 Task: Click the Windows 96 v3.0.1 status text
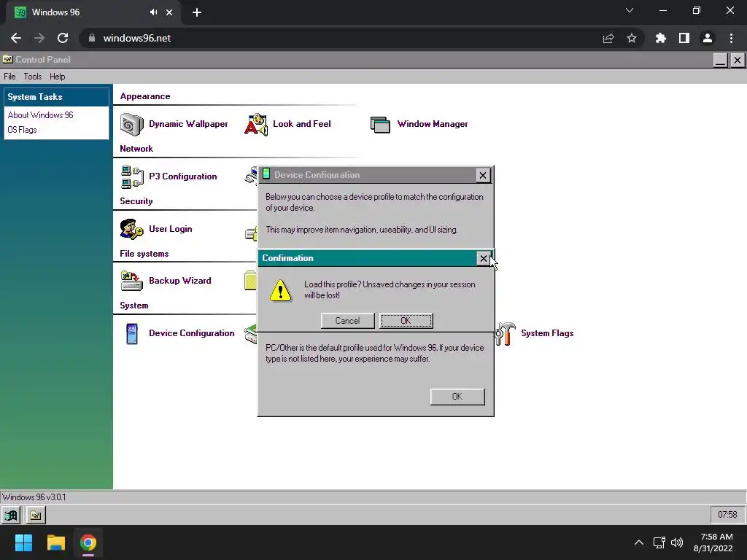pos(34,497)
